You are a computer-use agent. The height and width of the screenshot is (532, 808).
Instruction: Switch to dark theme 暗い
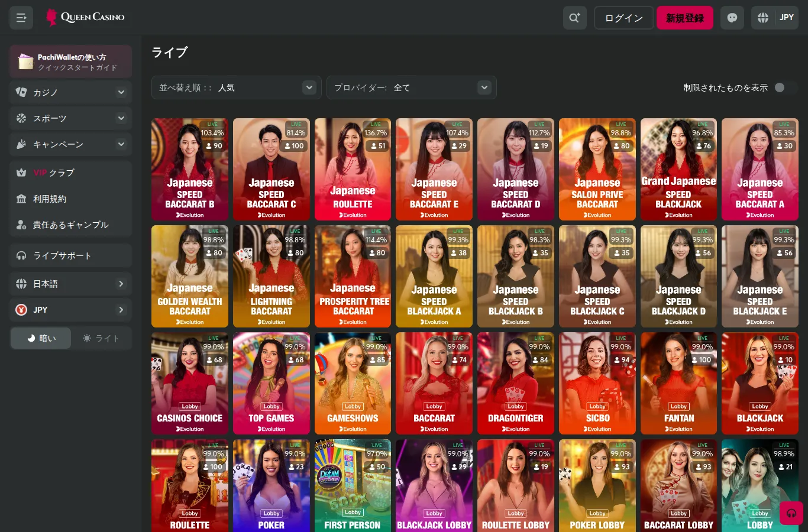tap(41, 338)
